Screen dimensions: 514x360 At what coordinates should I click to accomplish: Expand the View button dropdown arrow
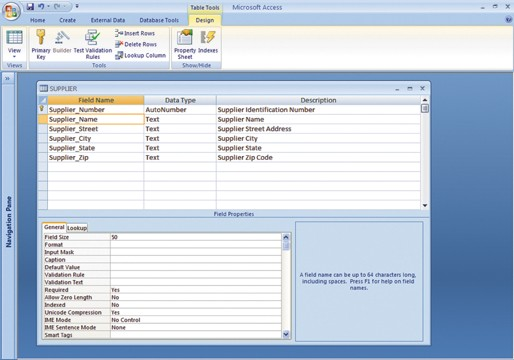tap(14, 56)
